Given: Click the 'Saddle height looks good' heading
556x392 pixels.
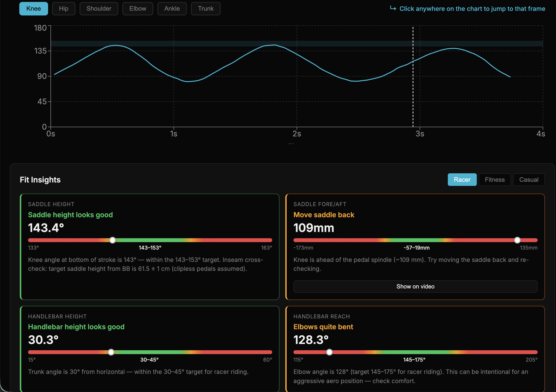Looking at the screenshot, I should tap(71, 215).
